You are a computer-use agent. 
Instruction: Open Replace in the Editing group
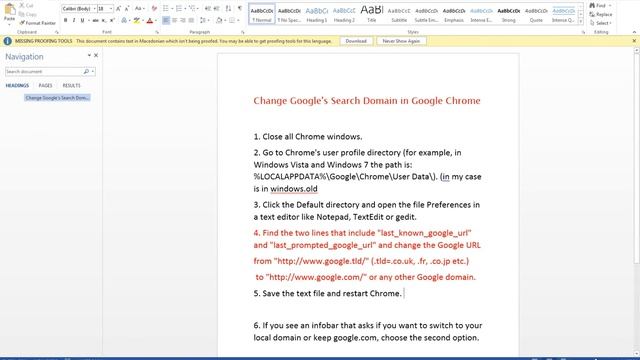click(600, 14)
